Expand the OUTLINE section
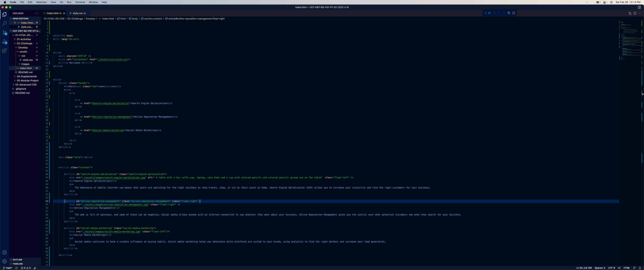Screen dimensions: 644x270 click(x=17, y=260)
